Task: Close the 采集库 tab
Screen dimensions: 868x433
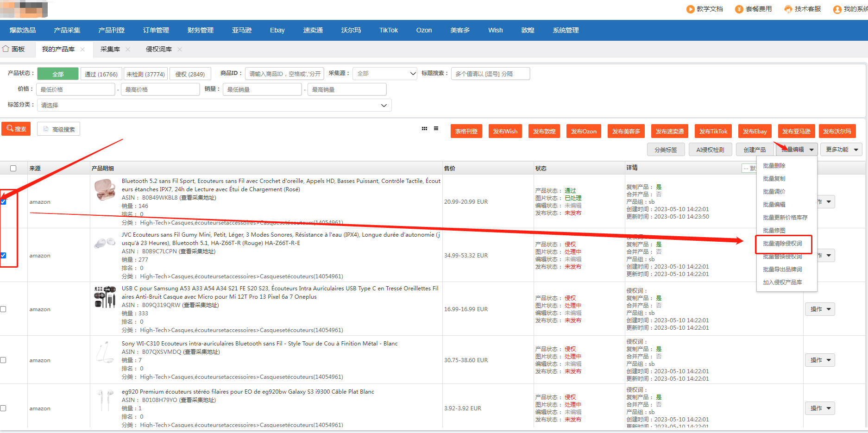Action: click(128, 49)
